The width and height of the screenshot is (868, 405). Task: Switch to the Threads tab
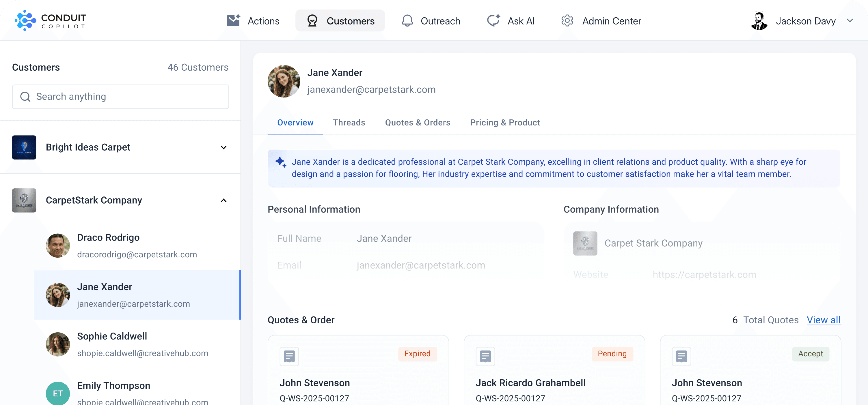pyautogui.click(x=349, y=123)
